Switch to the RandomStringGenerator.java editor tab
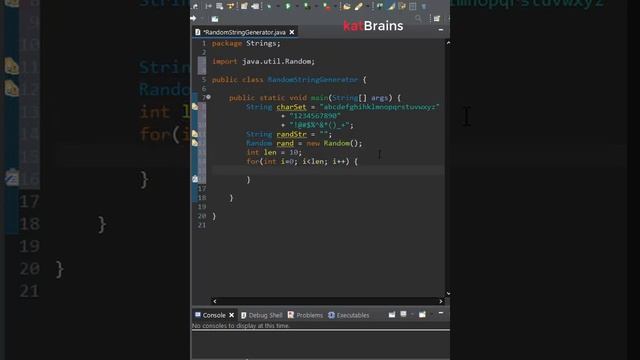Viewport: 640px width, 360px height. click(244, 32)
